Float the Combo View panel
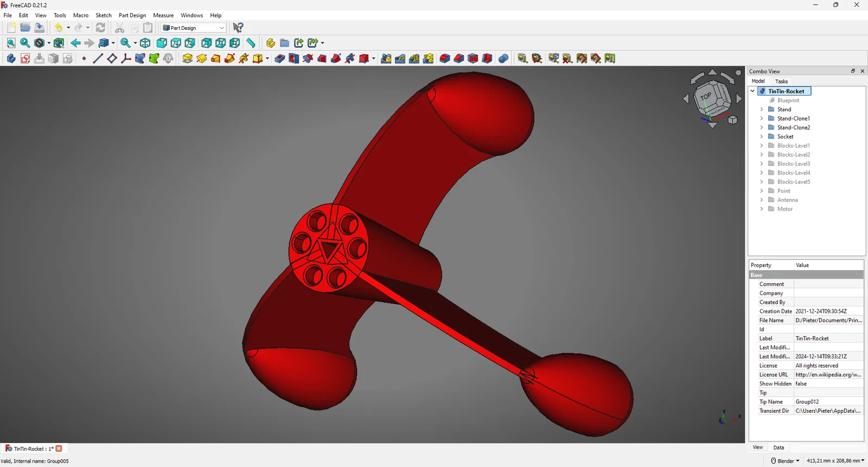This screenshot has width=868, height=467. [853, 71]
